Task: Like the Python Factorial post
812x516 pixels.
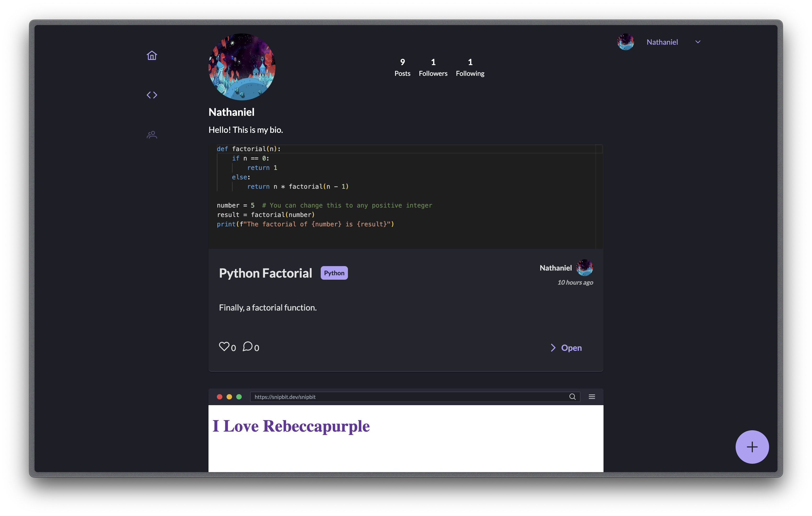Action: (x=224, y=346)
